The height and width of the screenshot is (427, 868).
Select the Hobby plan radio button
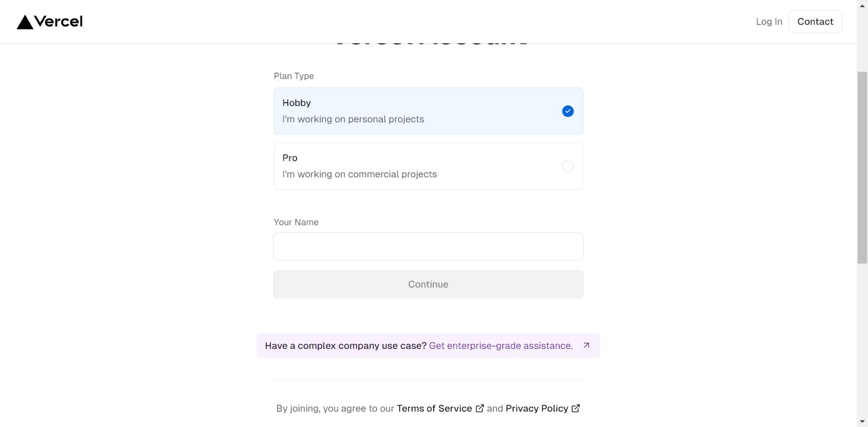(x=567, y=111)
